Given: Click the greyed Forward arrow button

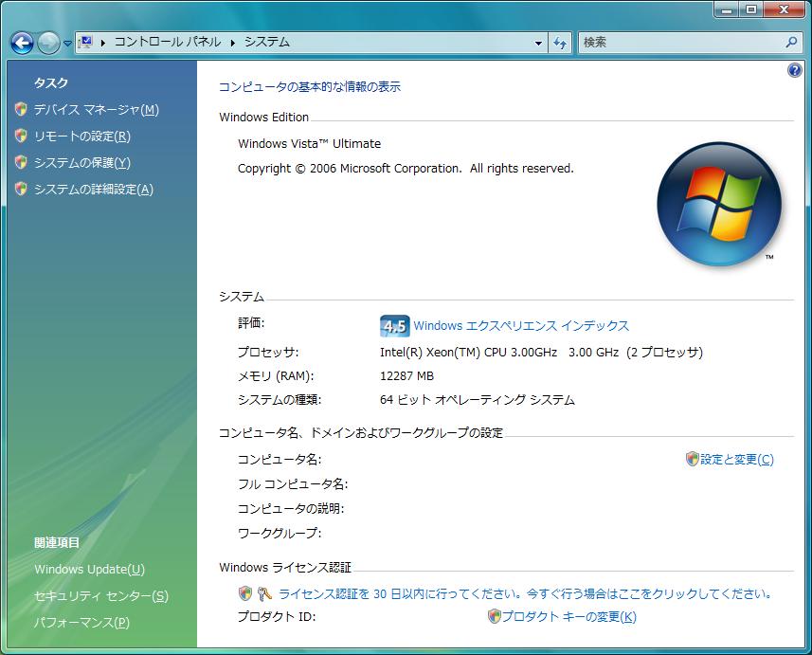Looking at the screenshot, I should [x=48, y=43].
